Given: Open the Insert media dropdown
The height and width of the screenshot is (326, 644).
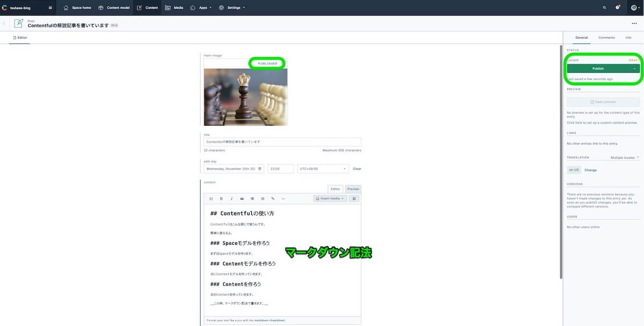Looking at the screenshot, I should pyautogui.click(x=330, y=199).
